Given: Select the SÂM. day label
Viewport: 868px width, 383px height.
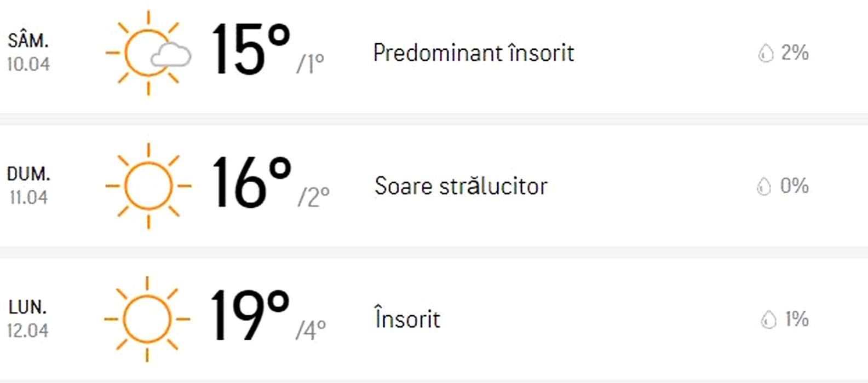Looking at the screenshot, I should [28, 40].
